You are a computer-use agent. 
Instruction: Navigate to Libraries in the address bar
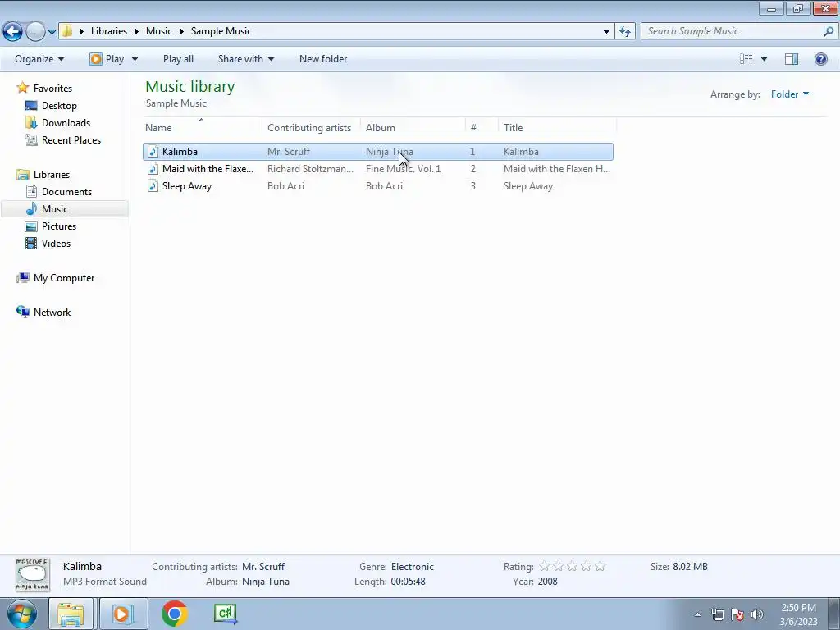109,31
